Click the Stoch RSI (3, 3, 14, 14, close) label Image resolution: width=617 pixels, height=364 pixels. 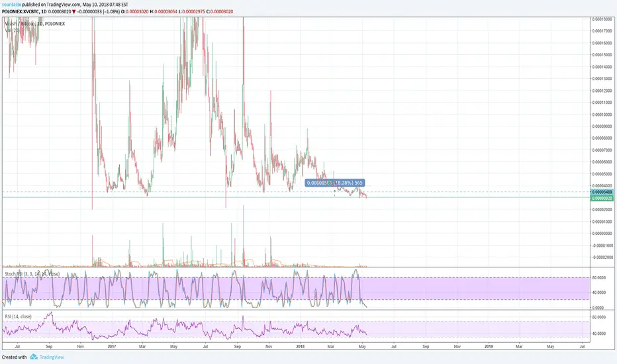point(32,273)
